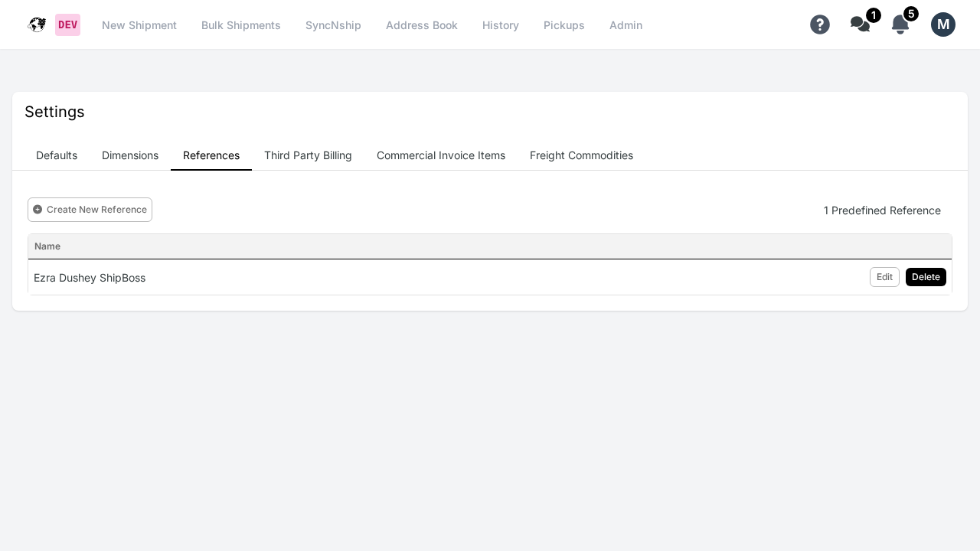Screen dimensions: 980x551
Task: Open the Admin menu item
Action: coord(626,24)
